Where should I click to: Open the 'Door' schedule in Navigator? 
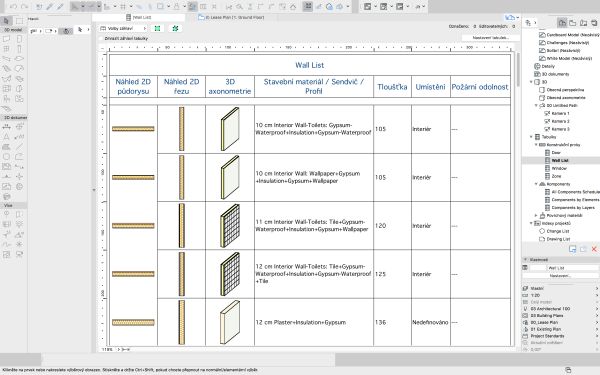(556, 153)
